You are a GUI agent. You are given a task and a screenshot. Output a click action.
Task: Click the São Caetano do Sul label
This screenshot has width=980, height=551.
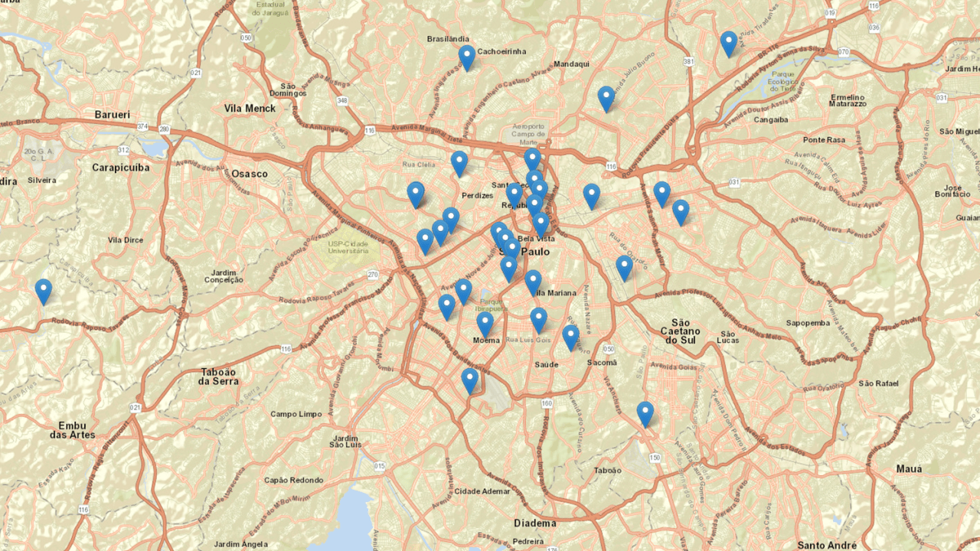[681, 331]
